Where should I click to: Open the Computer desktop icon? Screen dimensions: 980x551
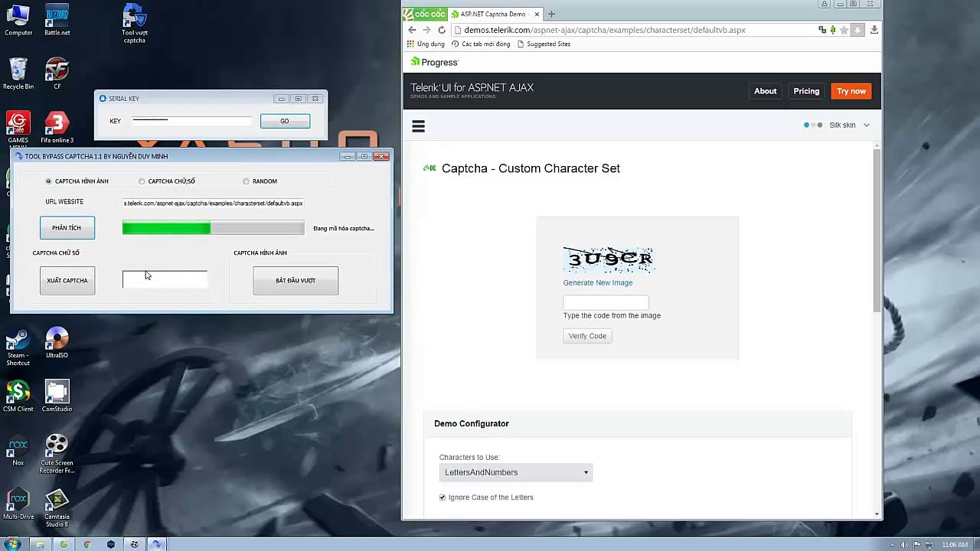click(18, 20)
